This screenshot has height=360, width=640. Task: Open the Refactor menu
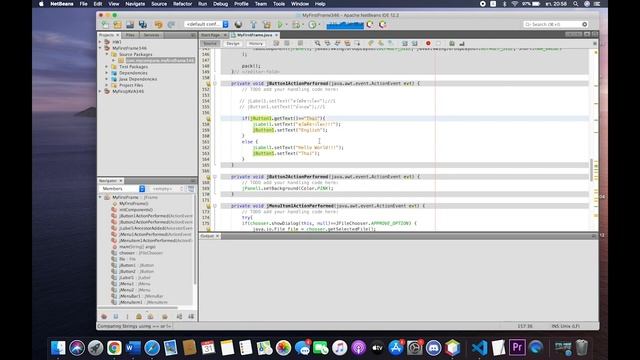(182, 4)
